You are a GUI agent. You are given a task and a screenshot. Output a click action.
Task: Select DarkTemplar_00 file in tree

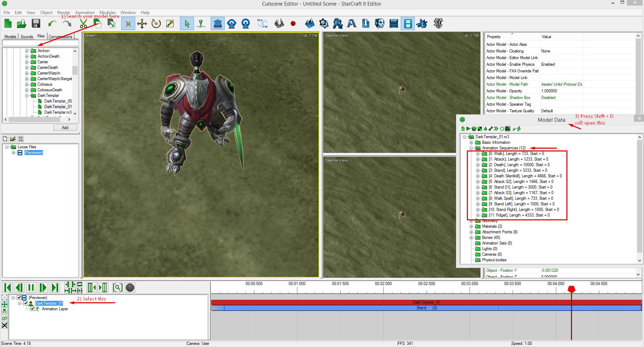[58, 101]
